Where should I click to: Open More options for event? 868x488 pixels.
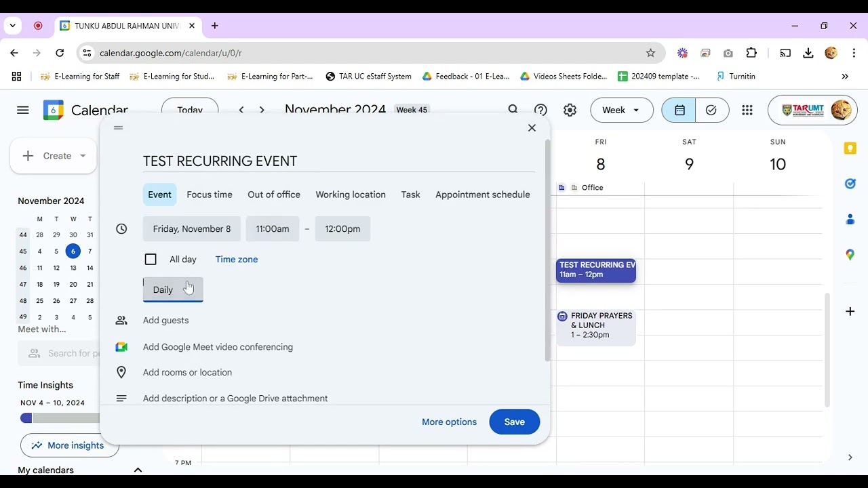click(x=450, y=422)
